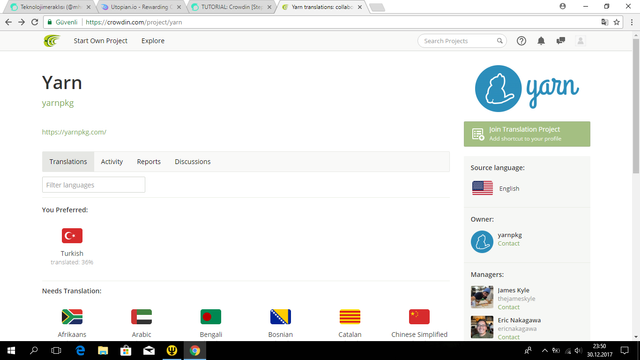
Task: Click the Eric Nakagawa manager name
Action: (x=519, y=320)
